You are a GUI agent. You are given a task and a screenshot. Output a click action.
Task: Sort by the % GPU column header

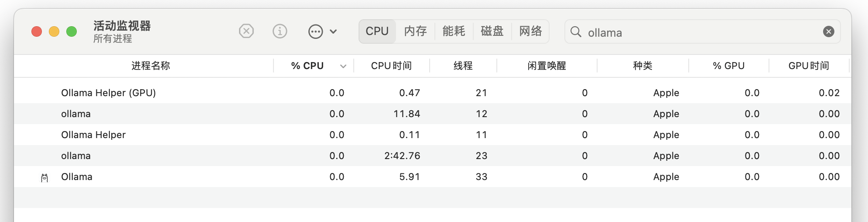tap(728, 66)
